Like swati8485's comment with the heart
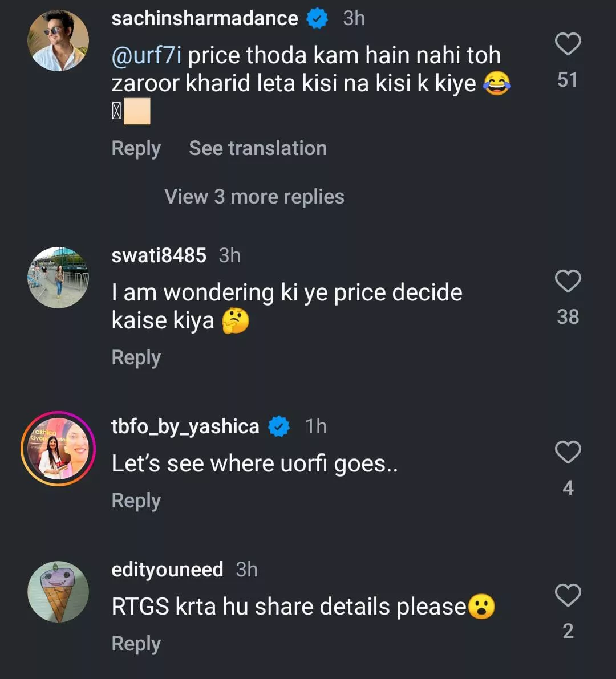 pos(568,282)
